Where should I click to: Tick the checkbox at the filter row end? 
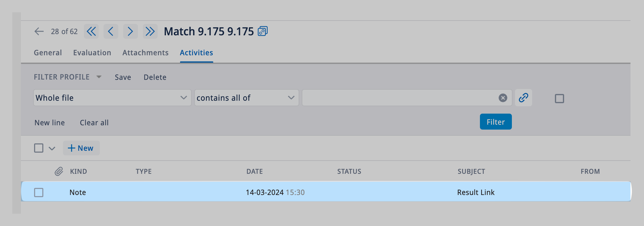pyautogui.click(x=559, y=99)
